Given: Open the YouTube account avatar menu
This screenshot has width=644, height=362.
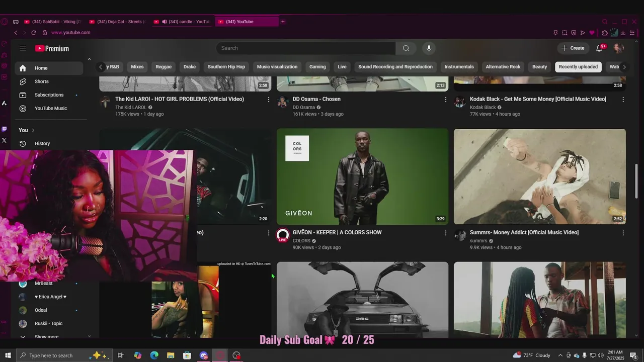Looking at the screenshot, I should coord(619,48).
